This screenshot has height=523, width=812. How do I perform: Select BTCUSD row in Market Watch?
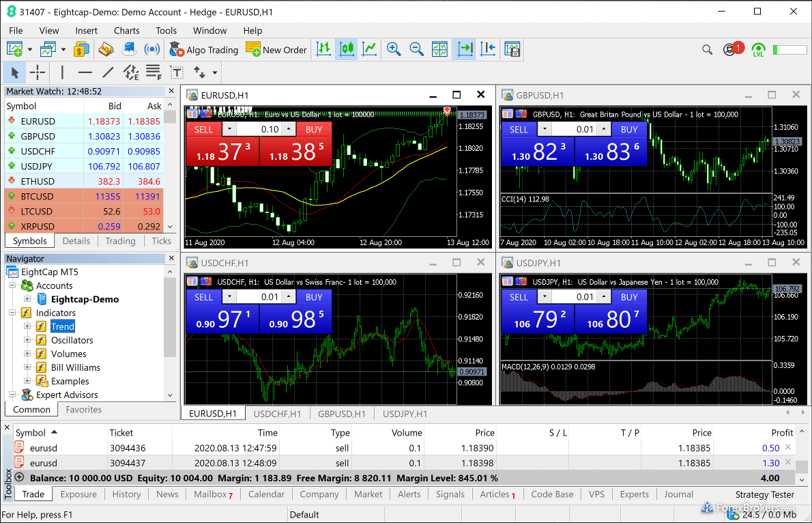[x=84, y=197]
